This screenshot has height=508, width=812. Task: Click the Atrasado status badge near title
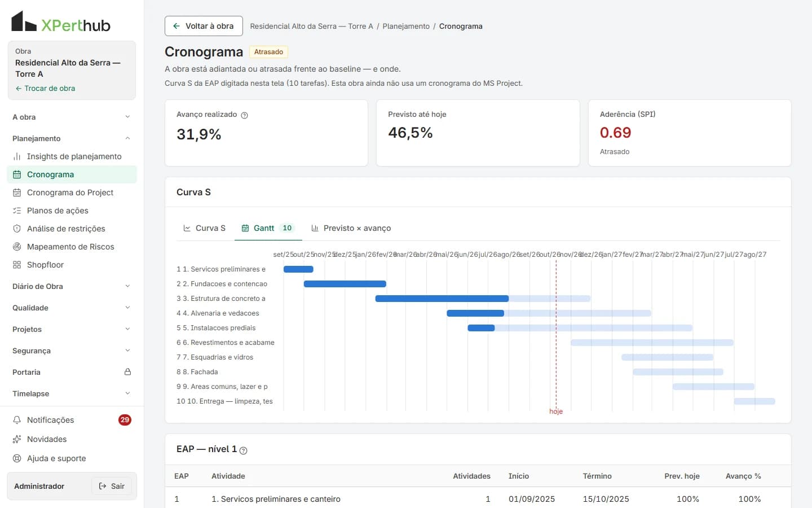268,52
